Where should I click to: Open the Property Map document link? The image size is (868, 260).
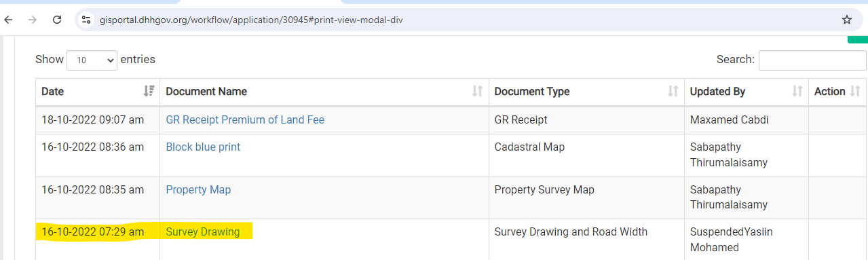click(x=198, y=189)
